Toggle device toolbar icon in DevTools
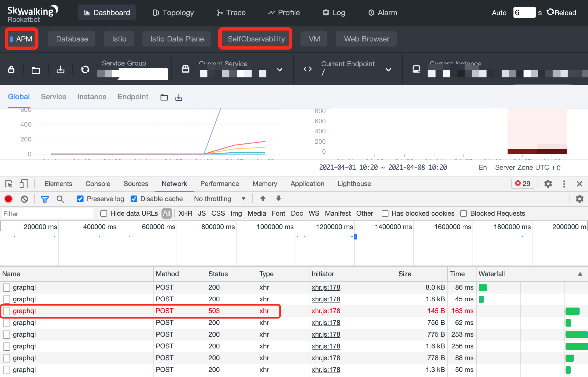Image resolution: width=588 pixels, height=377 pixels. pyautogui.click(x=24, y=184)
